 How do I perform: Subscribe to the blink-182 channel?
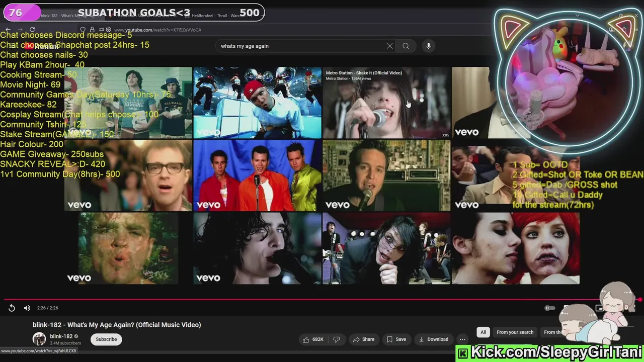click(x=106, y=339)
